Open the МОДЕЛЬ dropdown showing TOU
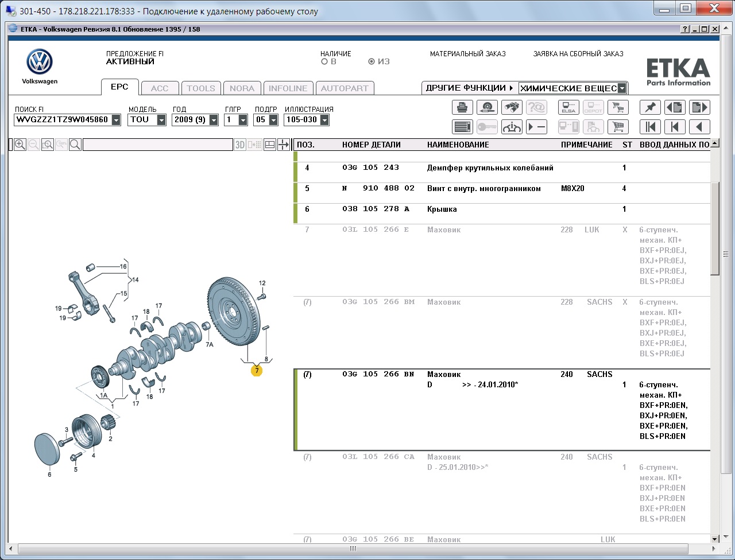 click(x=161, y=120)
